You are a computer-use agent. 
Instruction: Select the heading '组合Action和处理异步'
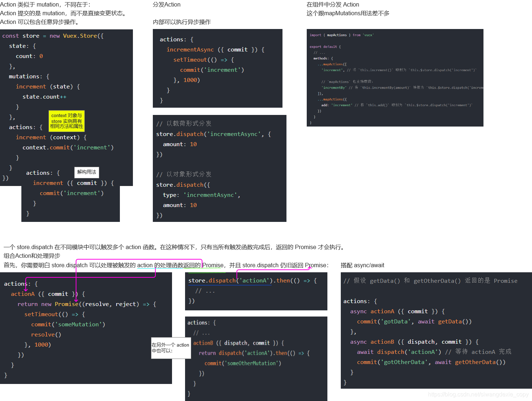(32, 256)
